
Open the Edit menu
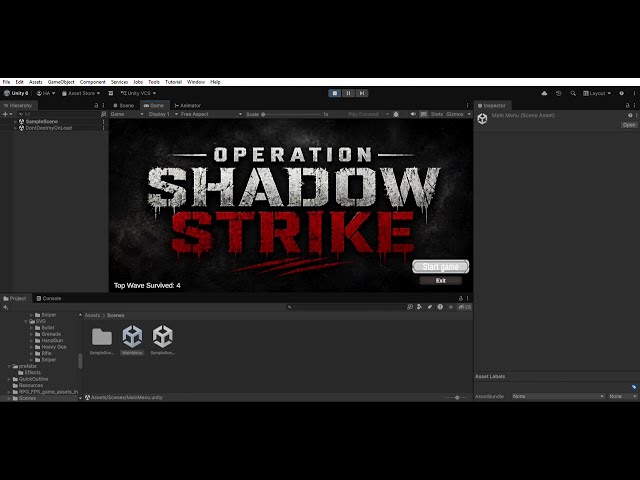click(x=20, y=82)
